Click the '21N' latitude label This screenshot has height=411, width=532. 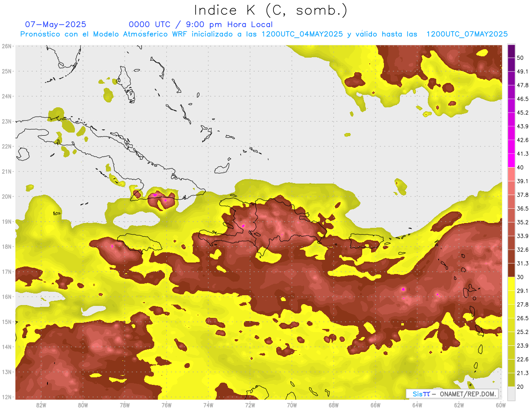[7, 171]
